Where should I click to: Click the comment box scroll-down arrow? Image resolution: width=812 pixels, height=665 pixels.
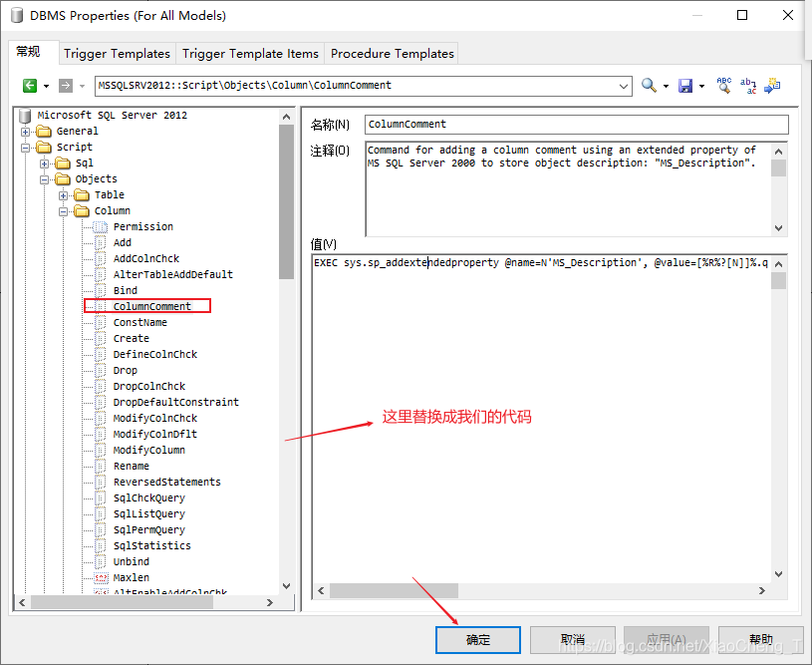pos(778,228)
